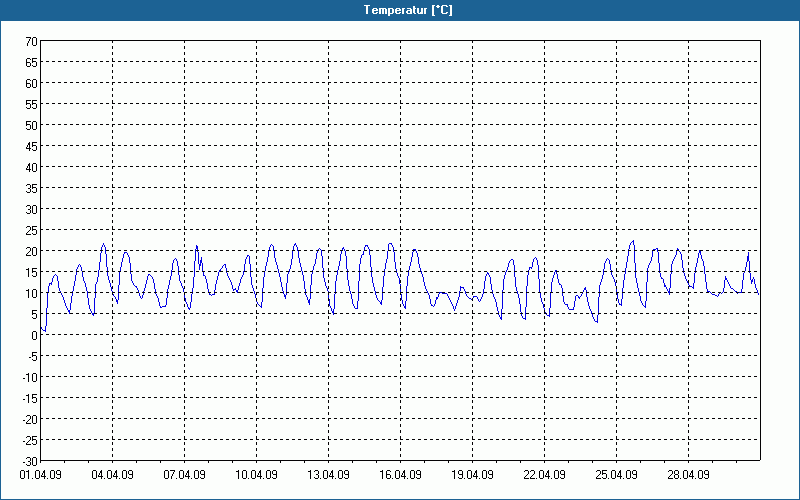800x500 pixels.
Task: Click the 10.04.09 date label
Action: pos(257,475)
